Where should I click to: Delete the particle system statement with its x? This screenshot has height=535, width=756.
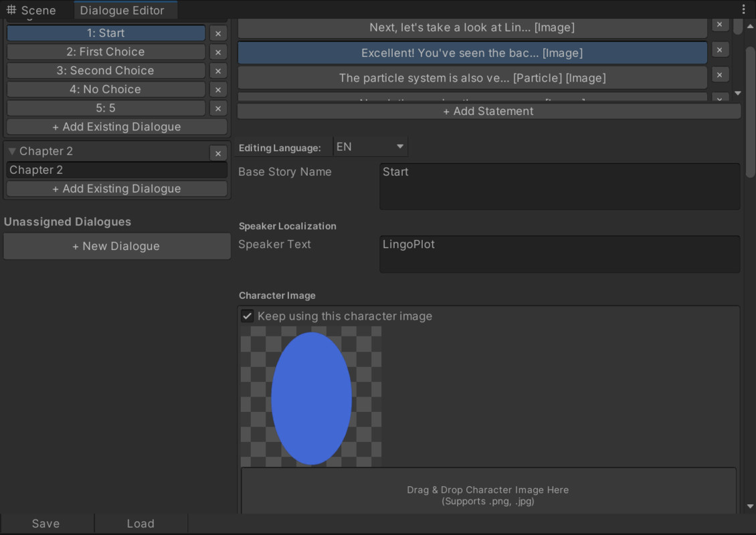click(x=719, y=74)
